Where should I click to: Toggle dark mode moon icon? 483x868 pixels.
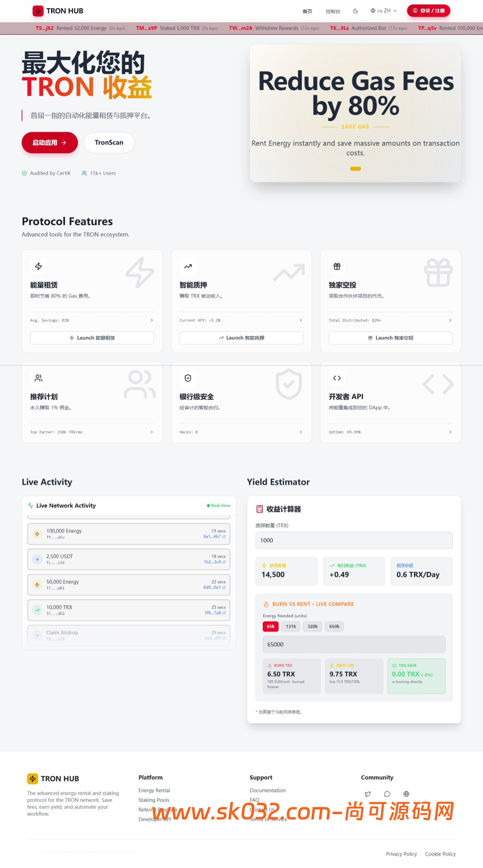(356, 11)
